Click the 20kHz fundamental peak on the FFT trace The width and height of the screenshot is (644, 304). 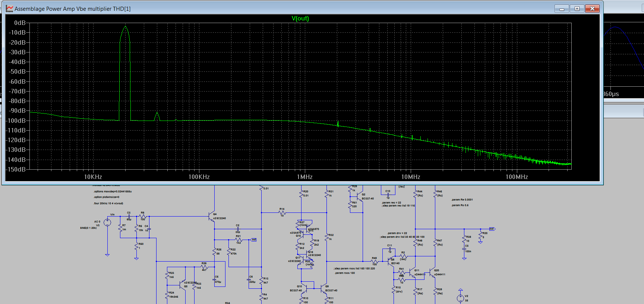tap(125, 27)
